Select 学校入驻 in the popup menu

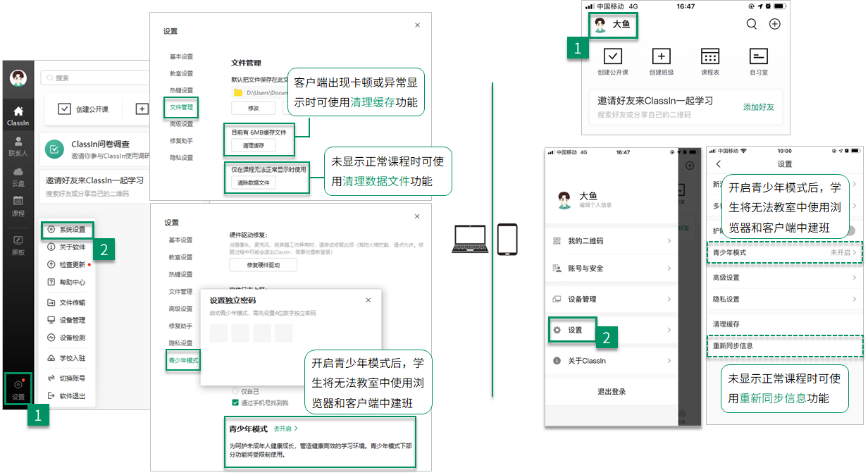click(x=68, y=358)
